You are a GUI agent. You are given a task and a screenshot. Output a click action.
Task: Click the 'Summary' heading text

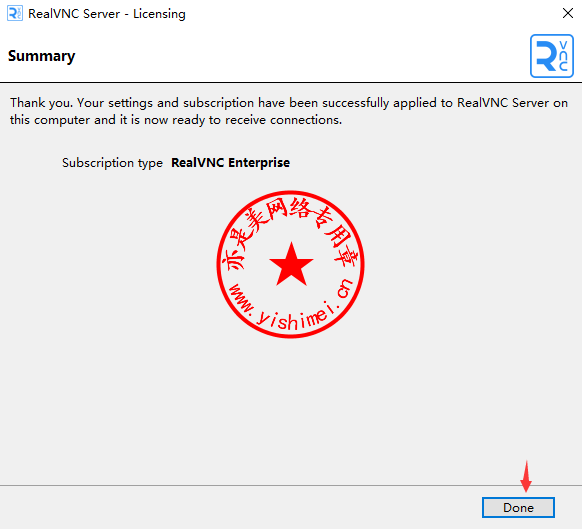tap(42, 56)
